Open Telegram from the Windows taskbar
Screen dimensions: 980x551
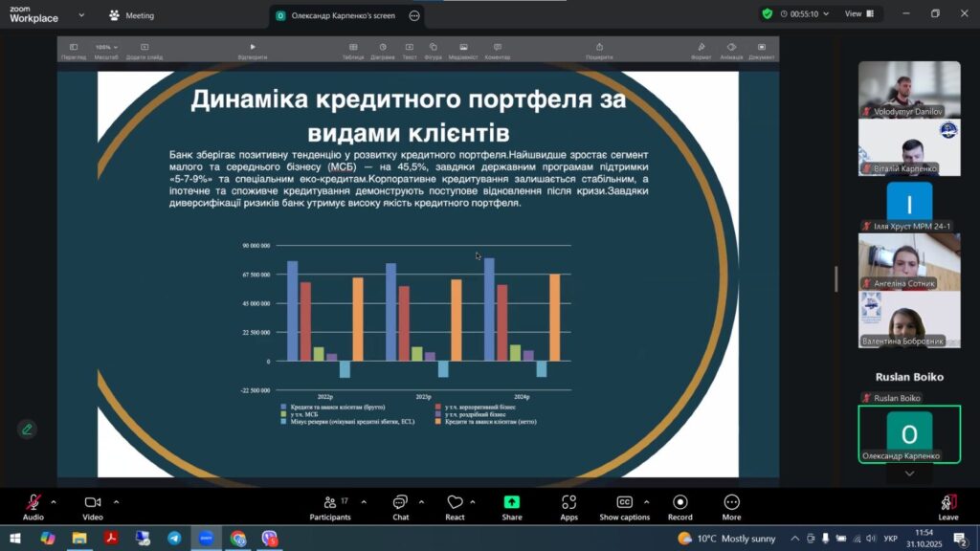pos(174,539)
